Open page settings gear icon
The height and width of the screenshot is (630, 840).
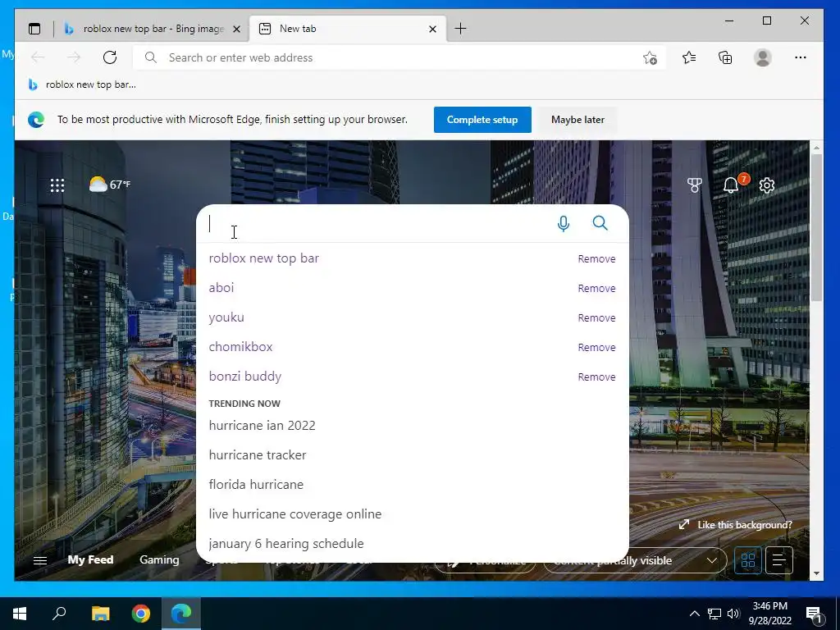tap(767, 185)
